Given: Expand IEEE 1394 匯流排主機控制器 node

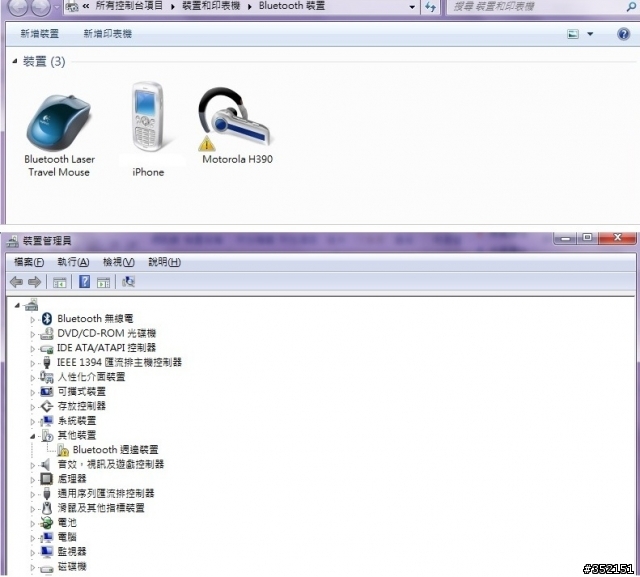Looking at the screenshot, I should point(33,364).
